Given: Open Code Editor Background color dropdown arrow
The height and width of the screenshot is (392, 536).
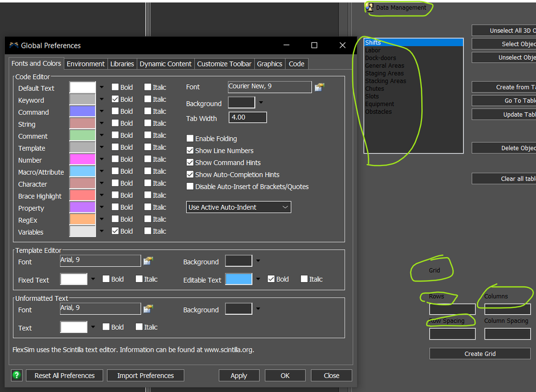Looking at the screenshot, I should 261,102.
